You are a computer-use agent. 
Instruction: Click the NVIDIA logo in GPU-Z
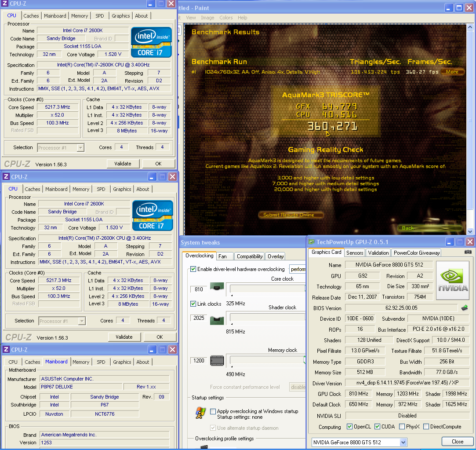pyautogui.click(x=453, y=281)
